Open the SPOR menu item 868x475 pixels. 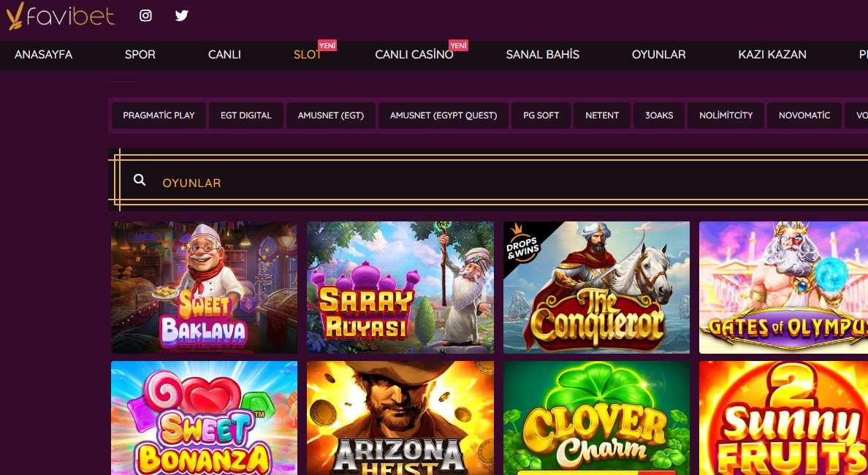click(140, 55)
